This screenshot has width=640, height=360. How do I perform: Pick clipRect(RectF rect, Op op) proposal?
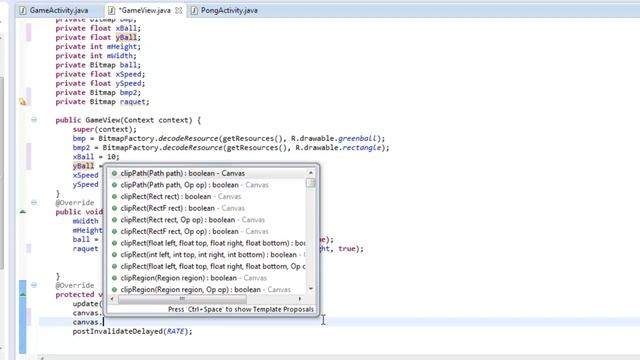pos(208,231)
